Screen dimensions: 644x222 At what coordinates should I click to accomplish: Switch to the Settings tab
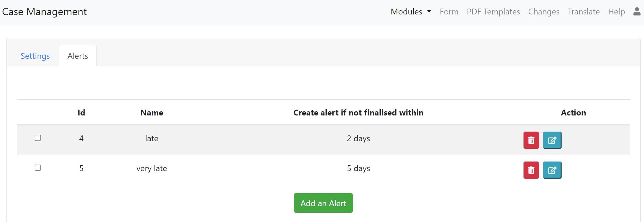[x=35, y=56]
